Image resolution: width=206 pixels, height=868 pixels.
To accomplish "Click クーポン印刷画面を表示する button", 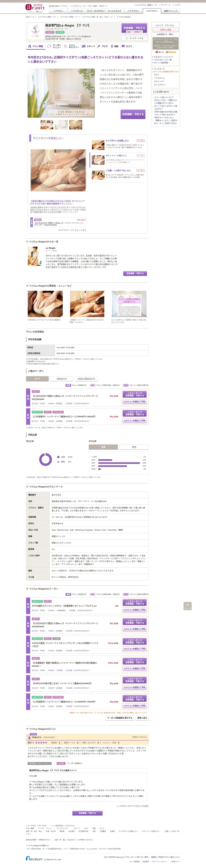I will 120,718.
